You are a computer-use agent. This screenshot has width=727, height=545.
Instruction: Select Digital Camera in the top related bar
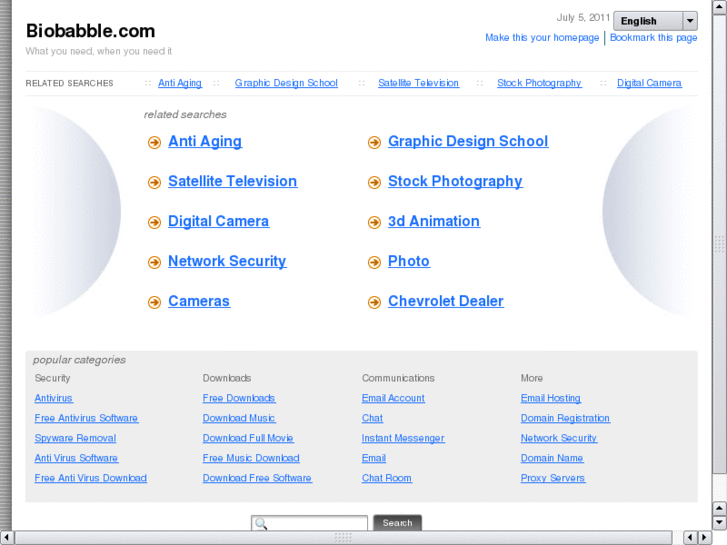click(x=649, y=83)
